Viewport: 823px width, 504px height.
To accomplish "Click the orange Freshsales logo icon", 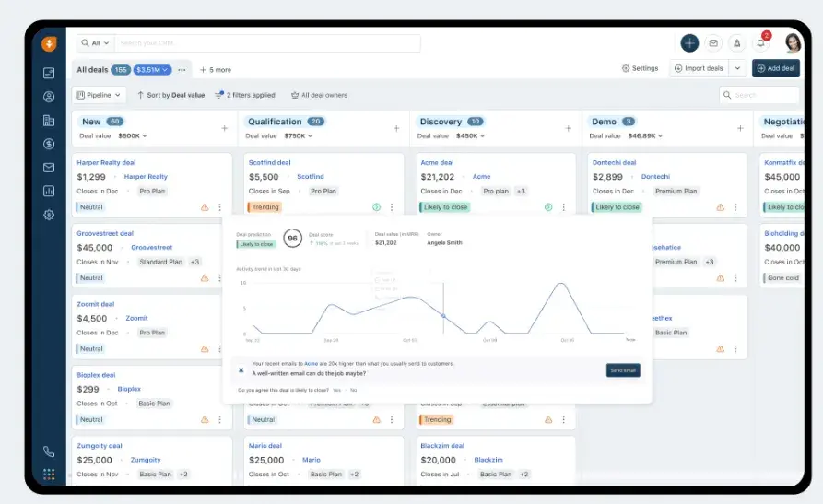I will click(49, 43).
